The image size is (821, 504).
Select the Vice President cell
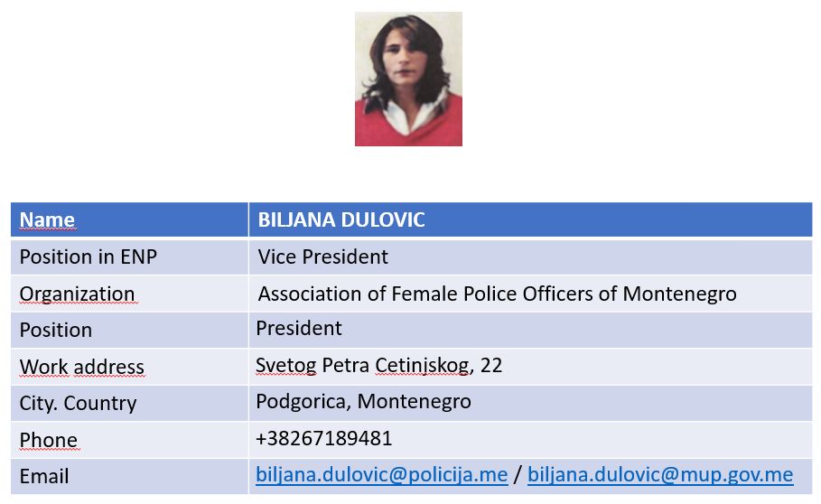click(531, 257)
